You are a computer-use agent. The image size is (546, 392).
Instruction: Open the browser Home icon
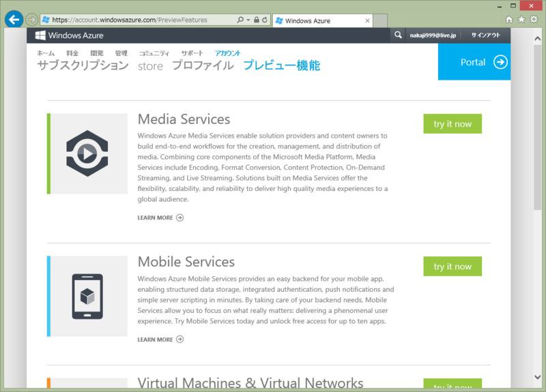(509, 20)
